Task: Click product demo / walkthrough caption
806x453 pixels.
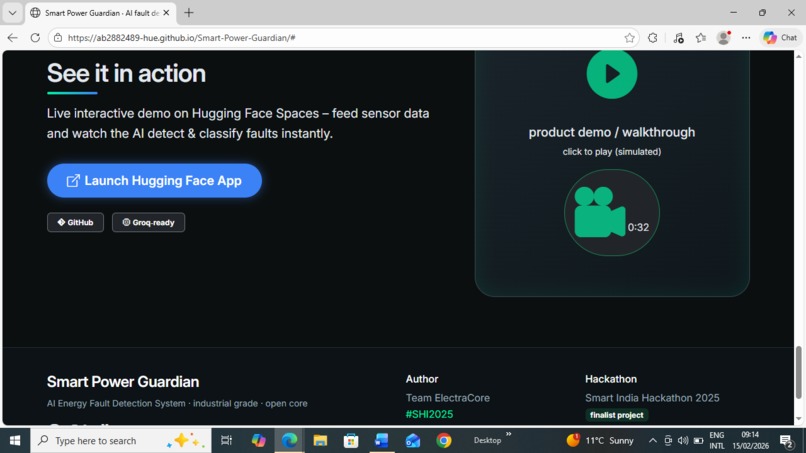Action: pos(612,132)
